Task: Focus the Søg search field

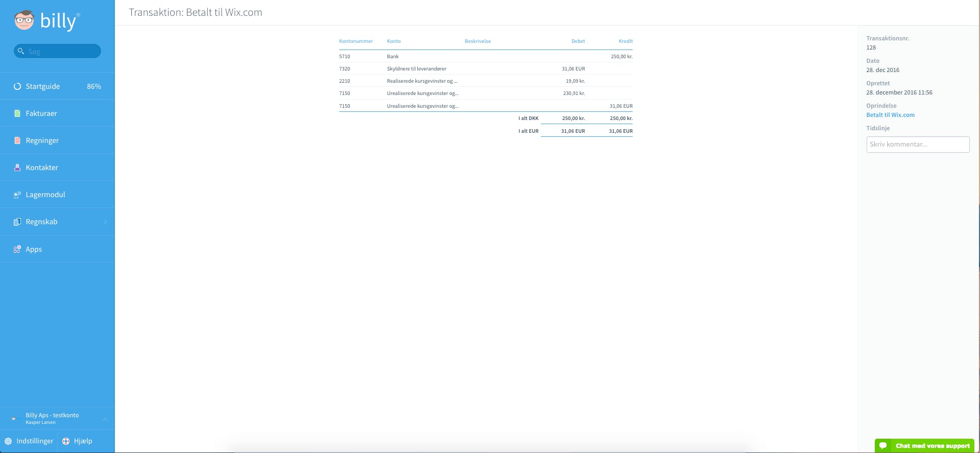Action: (57, 51)
